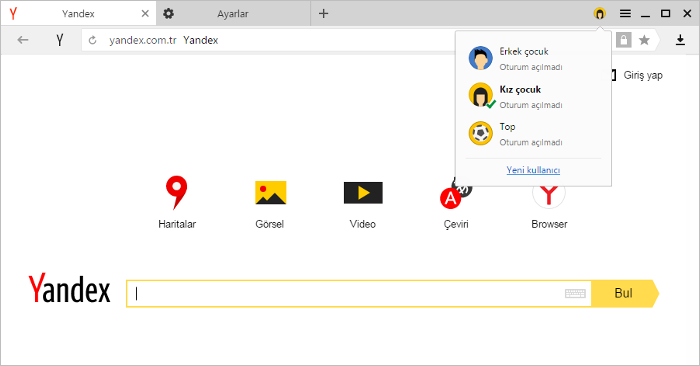Click the Erkek çocuk avatar

coord(480,58)
